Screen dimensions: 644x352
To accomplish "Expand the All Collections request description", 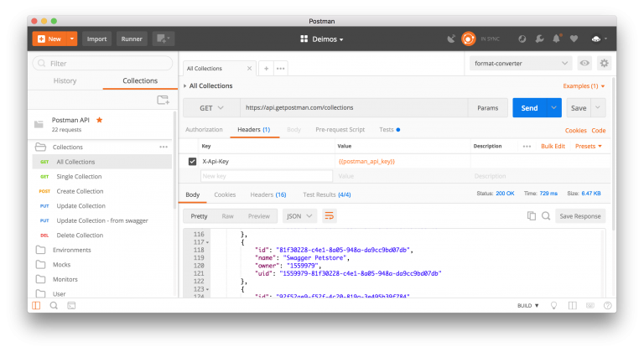I will coord(185,85).
